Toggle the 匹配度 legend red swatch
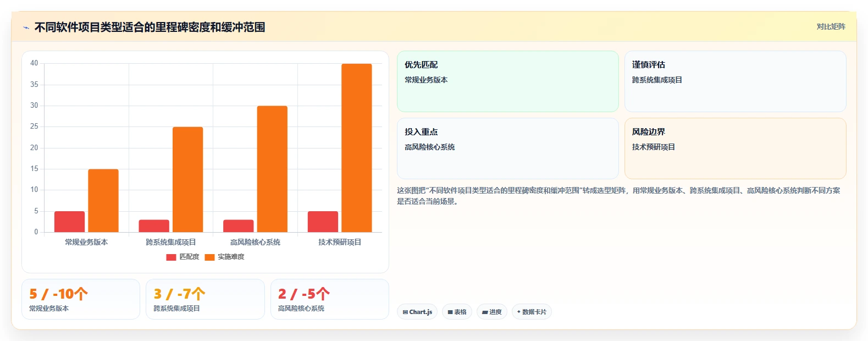 (171, 257)
